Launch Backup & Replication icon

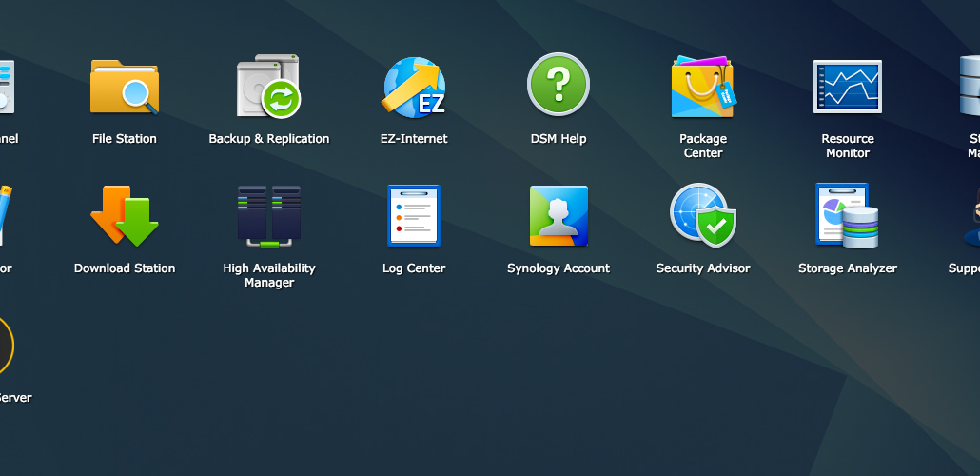[x=268, y=87]
